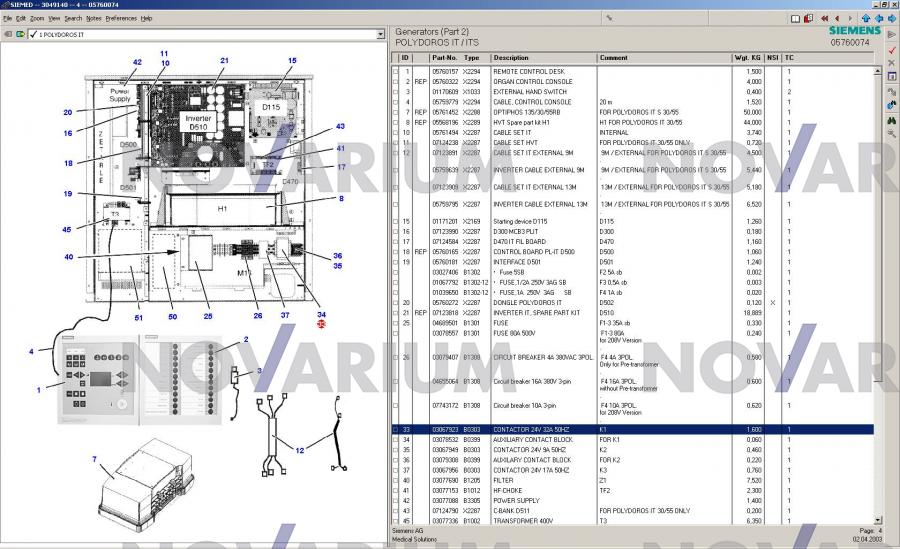Open the Notes menu
The height and width of the screenshot is (549, 900).
tap(93, 18)
